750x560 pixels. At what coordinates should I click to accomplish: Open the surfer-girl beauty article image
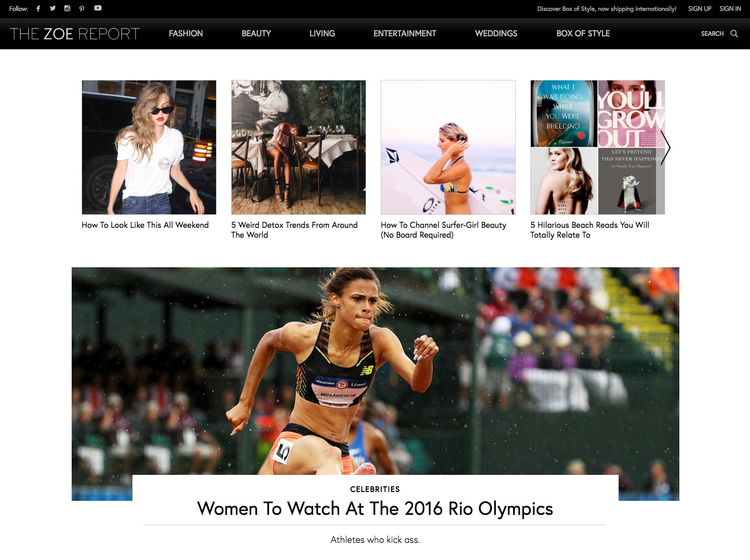pos(448,147)
